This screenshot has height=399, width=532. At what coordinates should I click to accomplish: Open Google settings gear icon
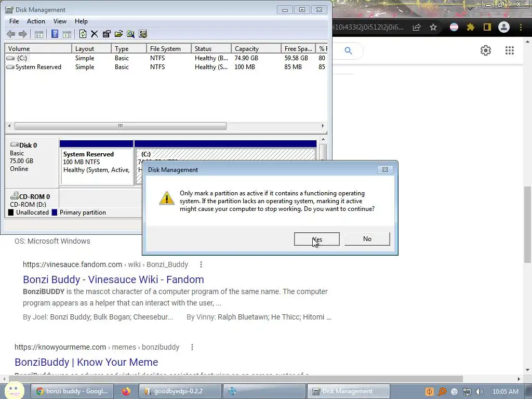tap(486, 50)
